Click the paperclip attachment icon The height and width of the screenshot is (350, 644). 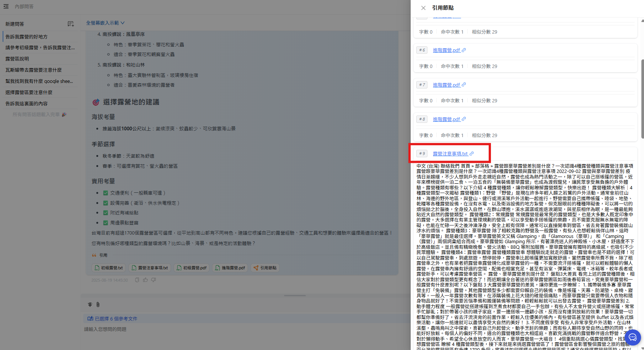tap(98, 304)
